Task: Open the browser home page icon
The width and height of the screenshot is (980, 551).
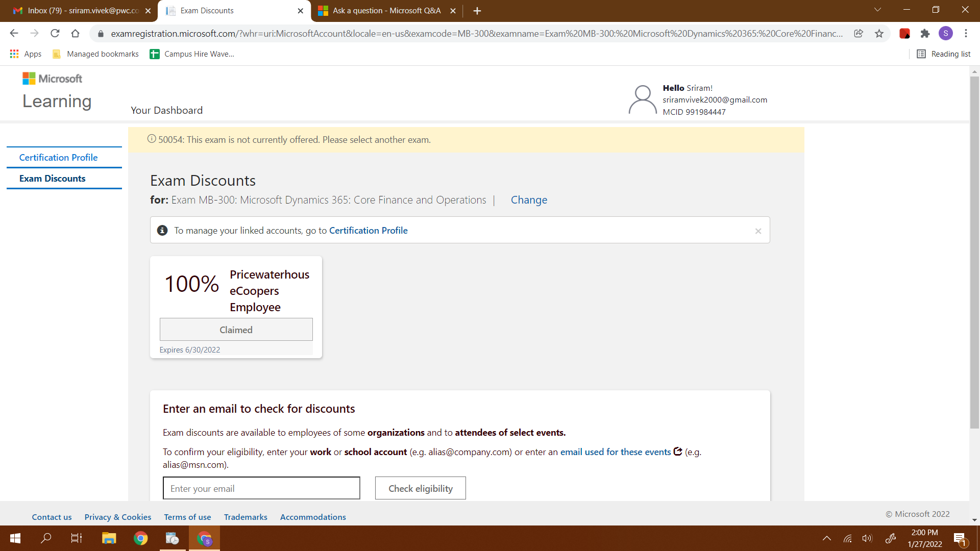Action: coord(76,33)
